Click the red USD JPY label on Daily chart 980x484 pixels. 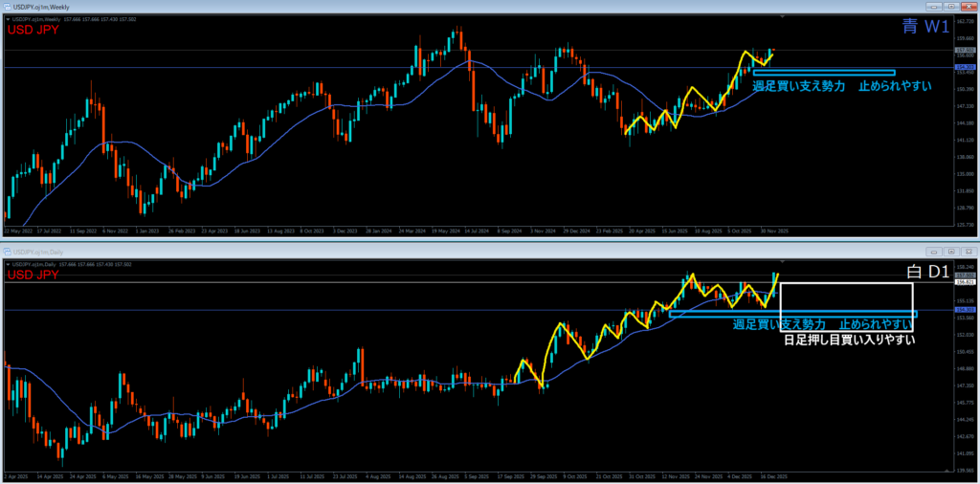[35, 275]
